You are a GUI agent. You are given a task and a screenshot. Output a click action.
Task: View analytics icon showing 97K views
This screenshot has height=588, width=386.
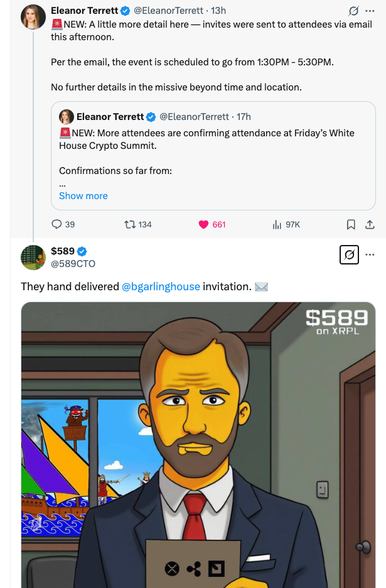(x=276, y=224)
